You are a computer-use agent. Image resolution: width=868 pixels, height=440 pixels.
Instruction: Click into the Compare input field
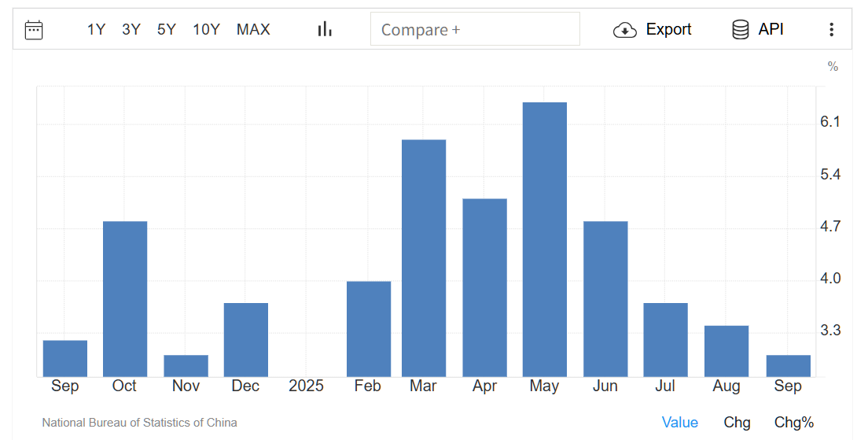pyautogui.click(x=475, y=30)
